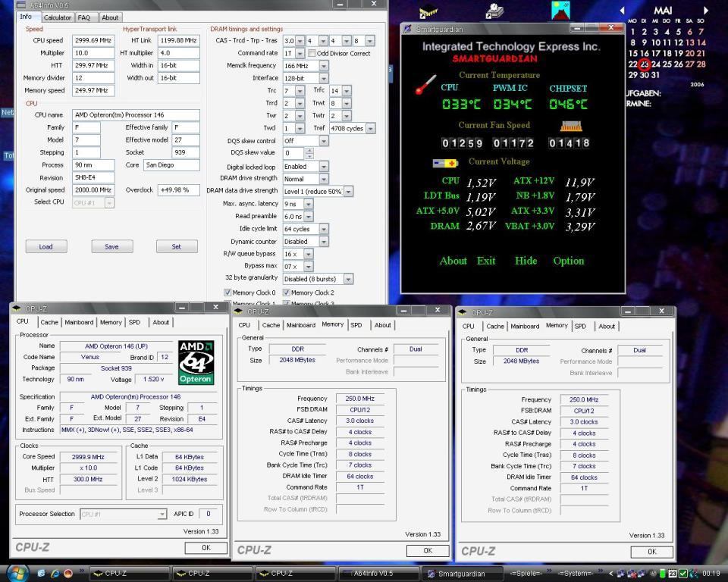
Task: Open the Command rate 1T dropdown
Action: (x=300, y=53)
